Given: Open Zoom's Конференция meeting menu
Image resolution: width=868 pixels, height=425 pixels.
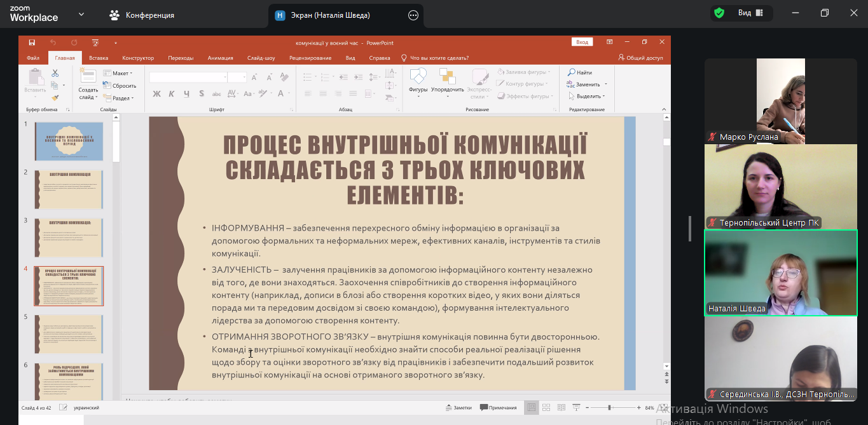Looking at the screenshot, I should [142, 15].
